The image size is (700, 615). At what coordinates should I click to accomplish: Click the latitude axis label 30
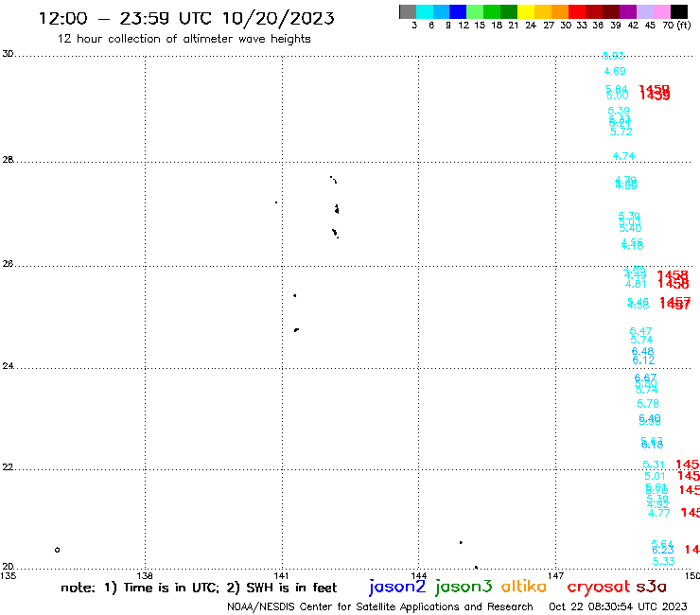(8, 54)
